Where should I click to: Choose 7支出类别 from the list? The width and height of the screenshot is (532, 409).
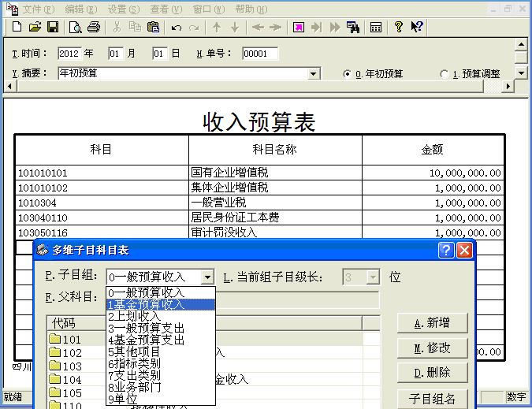tap(161, 375)
